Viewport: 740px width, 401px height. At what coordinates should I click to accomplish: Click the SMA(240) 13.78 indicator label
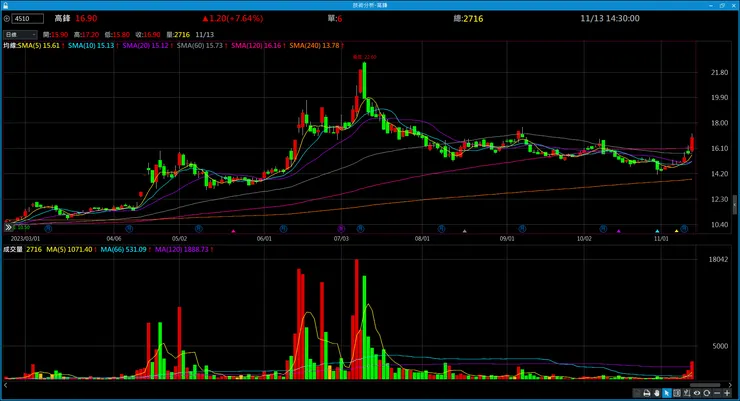[316, 45]
